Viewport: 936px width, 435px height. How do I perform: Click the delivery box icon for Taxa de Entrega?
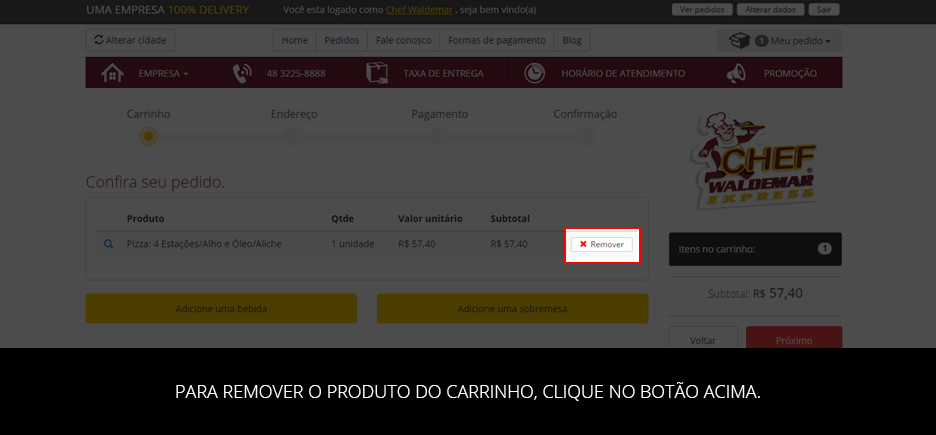click(x=377, y=73)
